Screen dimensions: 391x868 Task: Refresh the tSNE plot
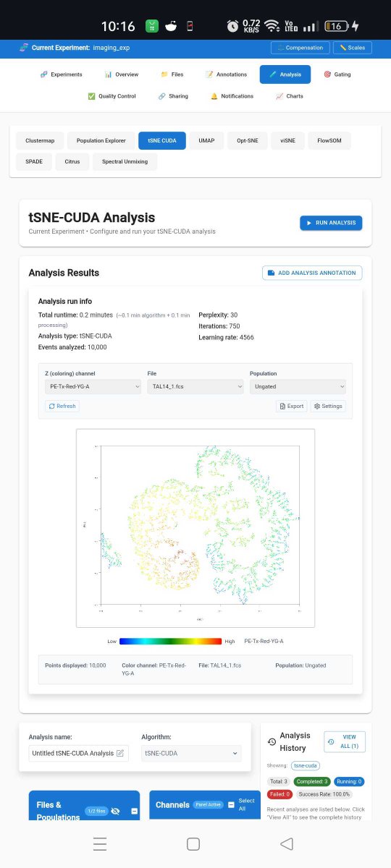pyautogui.click(x=62, y=407)
